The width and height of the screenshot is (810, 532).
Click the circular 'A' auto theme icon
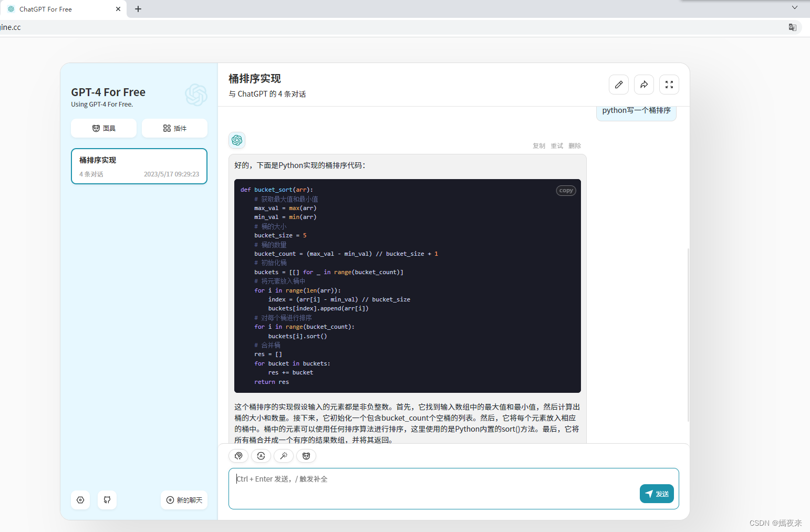click(x=261, y=456)
